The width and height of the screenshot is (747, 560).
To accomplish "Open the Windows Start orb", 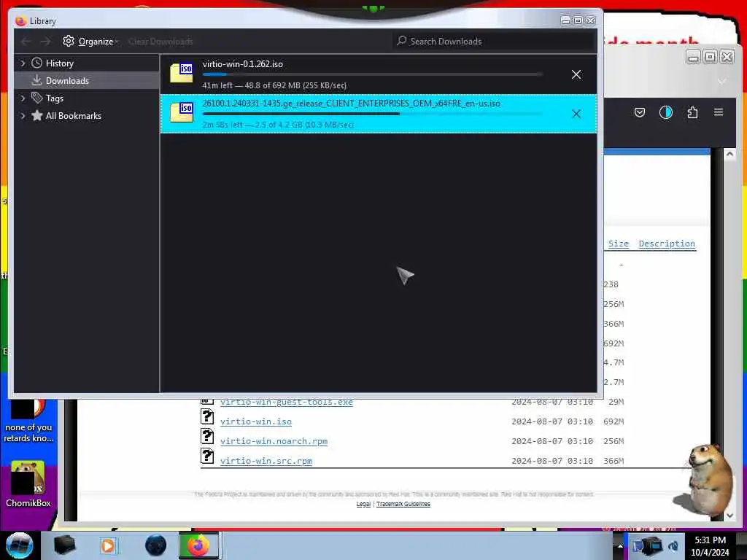I will click(x=19, y=545).
